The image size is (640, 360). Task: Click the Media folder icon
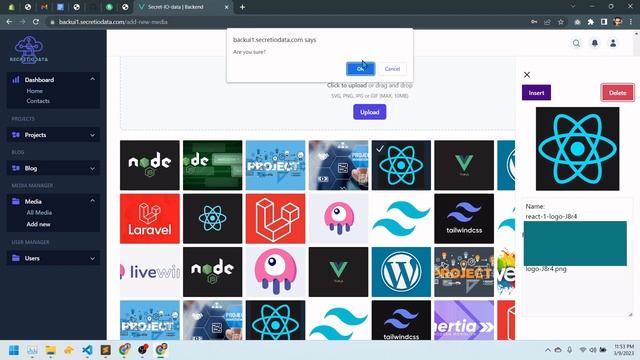[x=16, y=201]
